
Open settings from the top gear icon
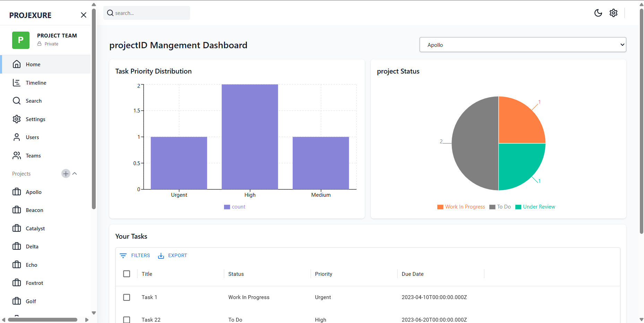[613, 13]
